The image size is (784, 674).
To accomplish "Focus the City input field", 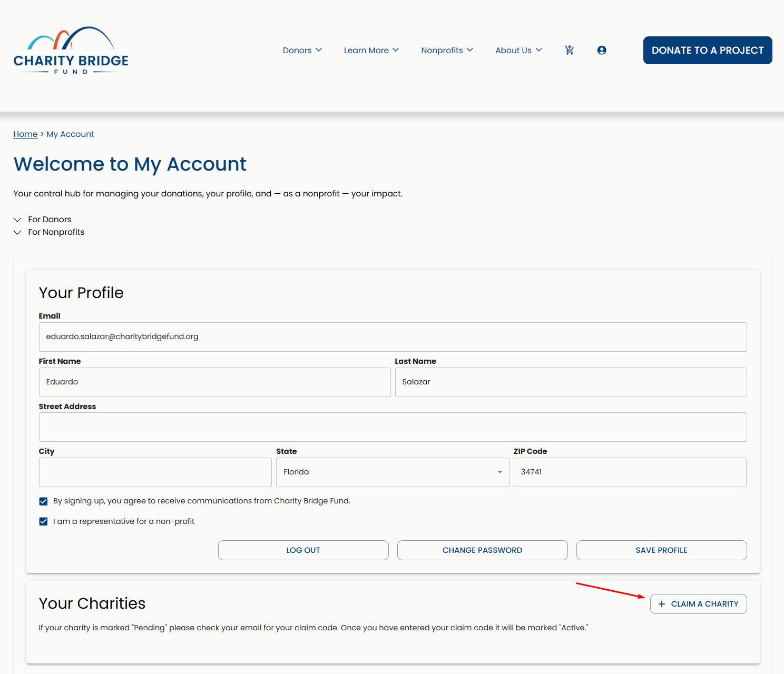I will (x=155, y=472).
